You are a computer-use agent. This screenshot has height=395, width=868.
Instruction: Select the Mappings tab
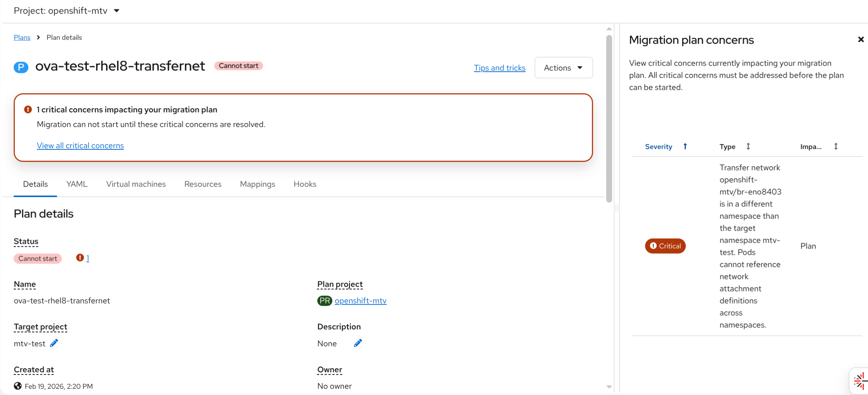257,184
